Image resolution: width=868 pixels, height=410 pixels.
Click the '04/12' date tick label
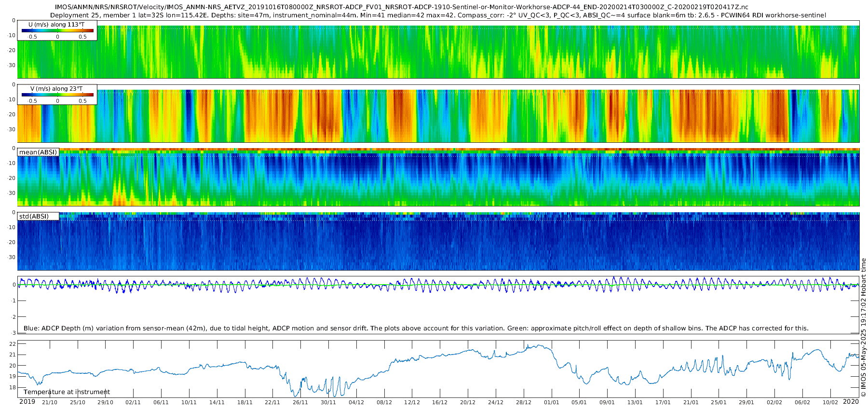356,403
